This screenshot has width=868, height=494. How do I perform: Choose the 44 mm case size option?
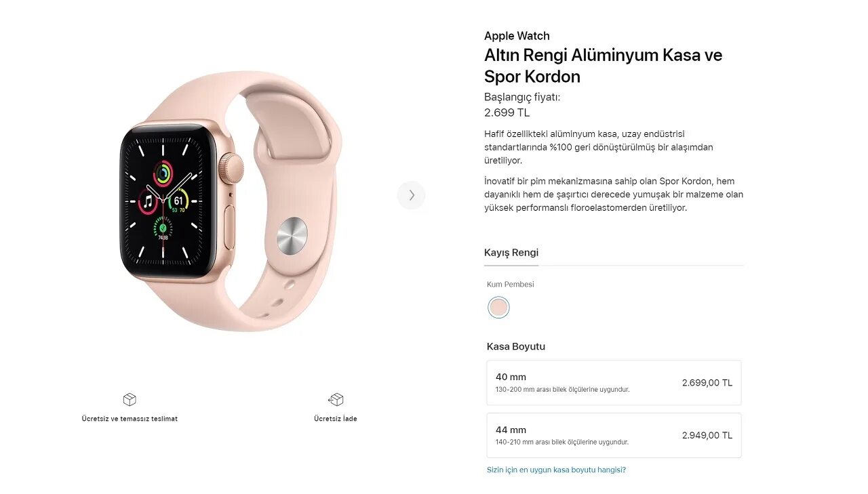(614, 436)
